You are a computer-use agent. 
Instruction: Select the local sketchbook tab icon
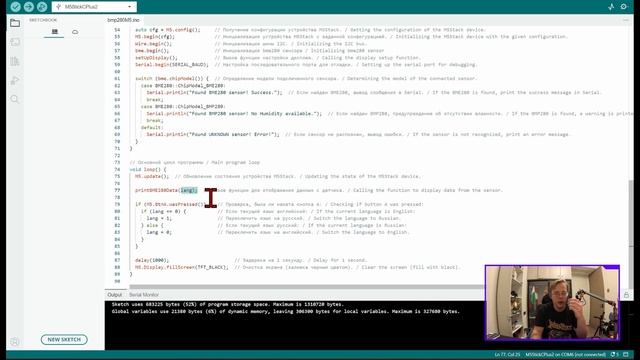click(54, 31)
